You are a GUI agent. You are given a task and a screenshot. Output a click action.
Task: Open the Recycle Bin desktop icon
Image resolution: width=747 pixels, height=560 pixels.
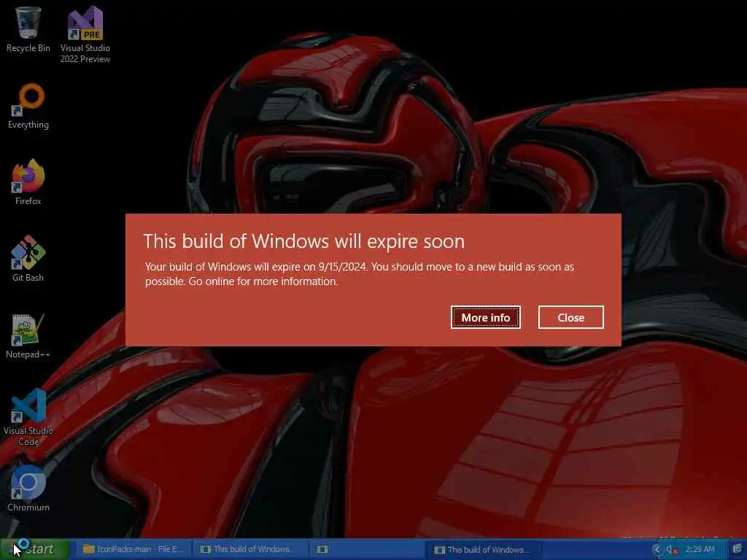coord(28,28)
